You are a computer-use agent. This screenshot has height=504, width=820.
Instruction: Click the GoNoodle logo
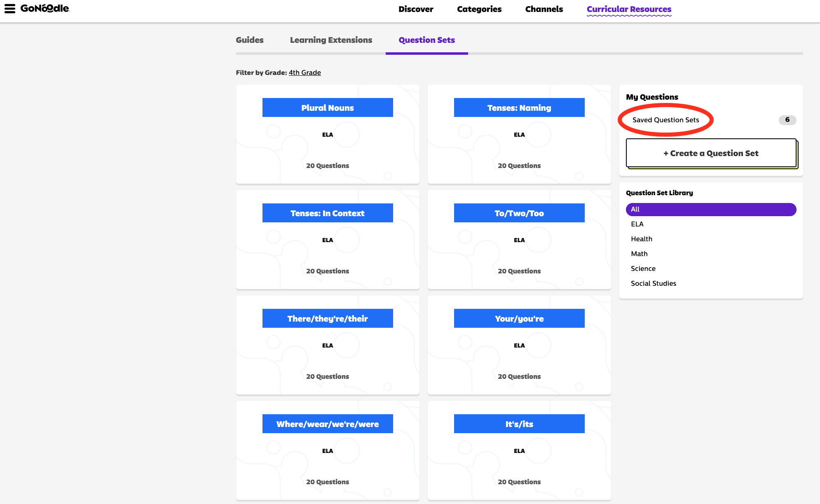(45, 9)
